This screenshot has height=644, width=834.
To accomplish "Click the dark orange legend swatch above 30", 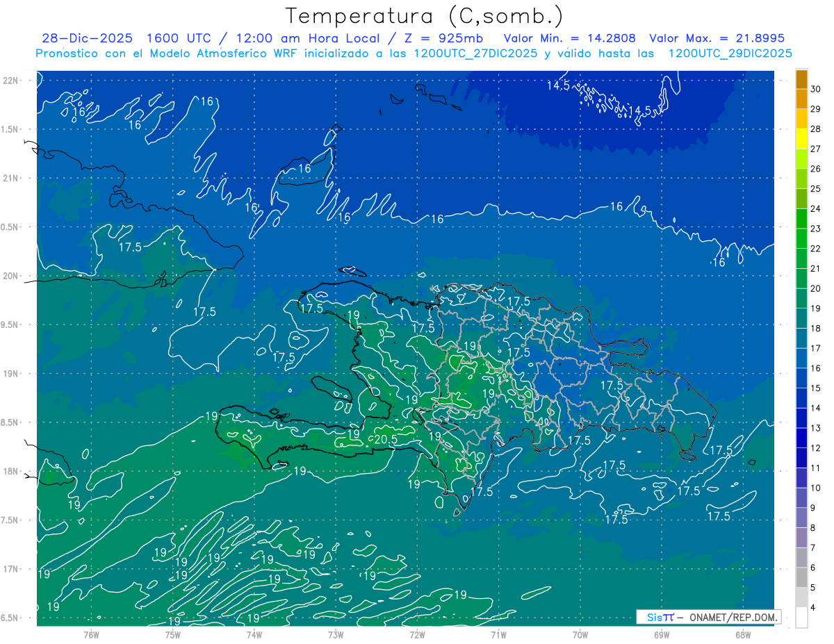I will tap(801, 79).
